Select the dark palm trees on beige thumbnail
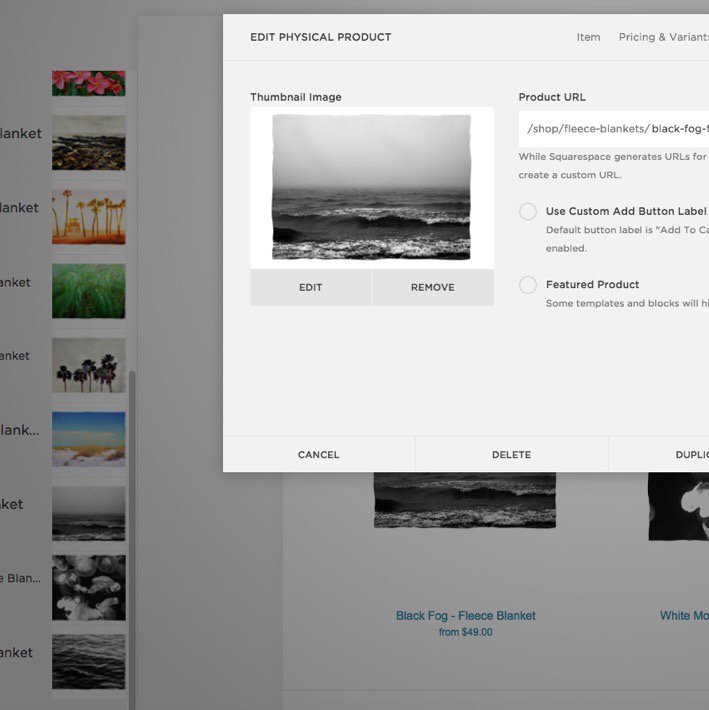Viewport: 709px width, 710px height. tap(89, 365)
